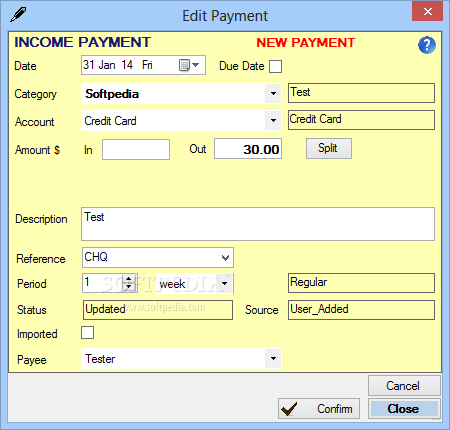
Task: Expand the Category dropdown showing Softpedia
Action: pos(273,94)
